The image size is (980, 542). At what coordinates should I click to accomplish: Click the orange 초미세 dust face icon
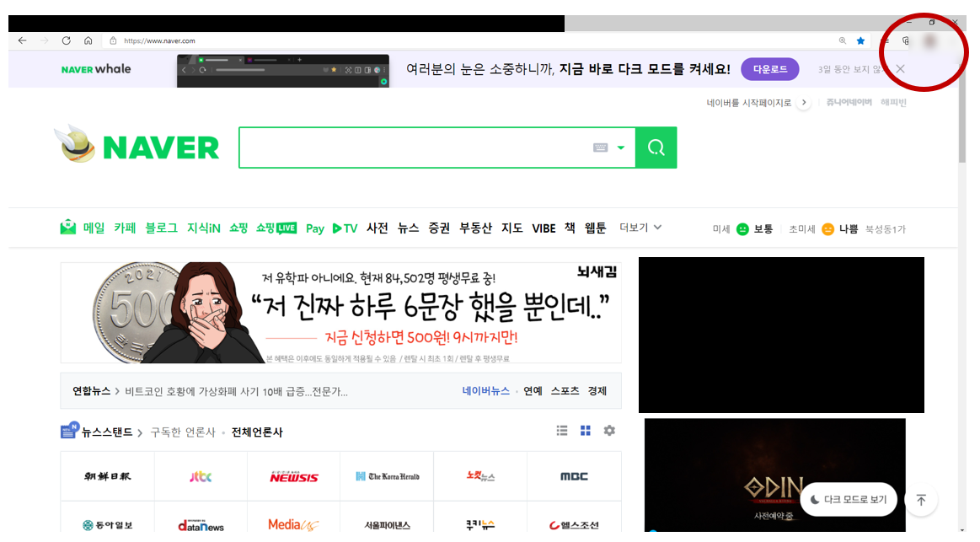[827, 229]
